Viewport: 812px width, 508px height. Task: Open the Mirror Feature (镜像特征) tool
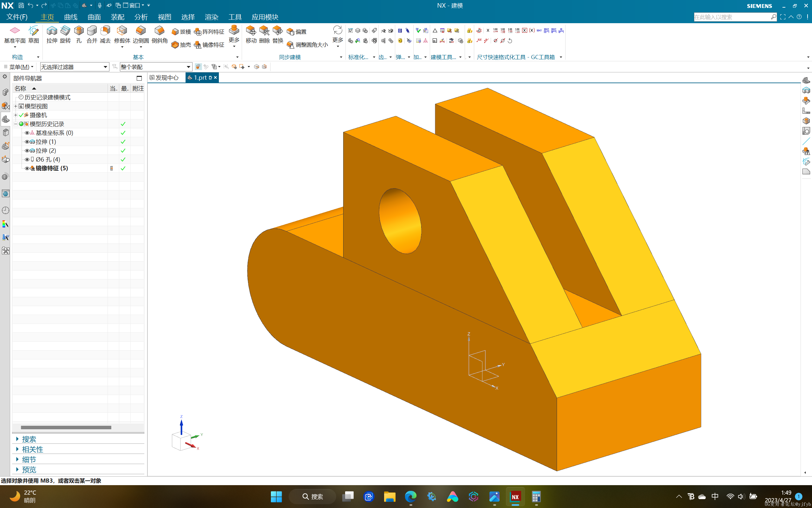209,45
